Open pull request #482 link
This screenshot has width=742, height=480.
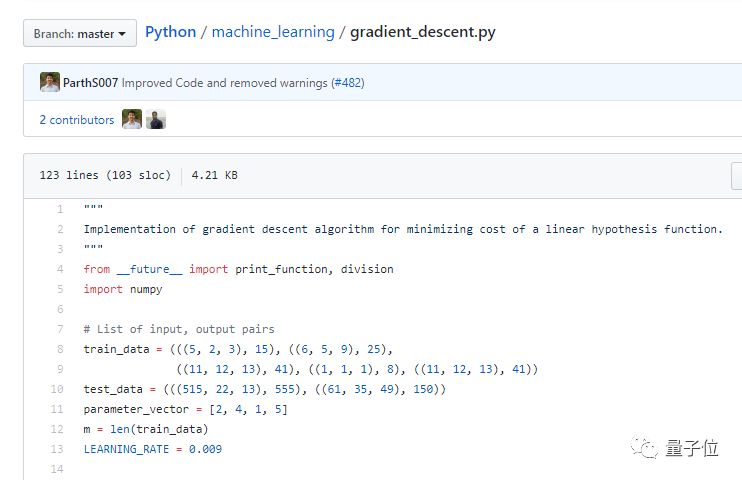[348, 83]
